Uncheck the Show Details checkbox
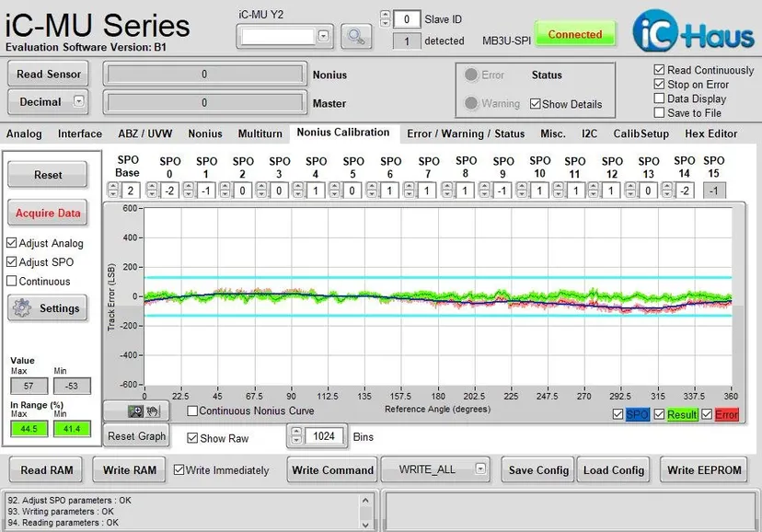Image resolution: width=762 pixels, height=532 pixels. tap(535, 103)
